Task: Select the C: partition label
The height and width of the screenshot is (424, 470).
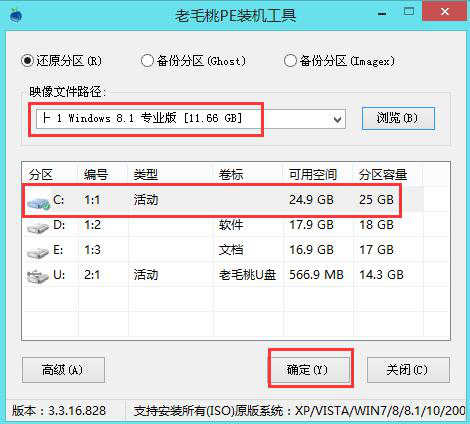Action: coord(59,200)
